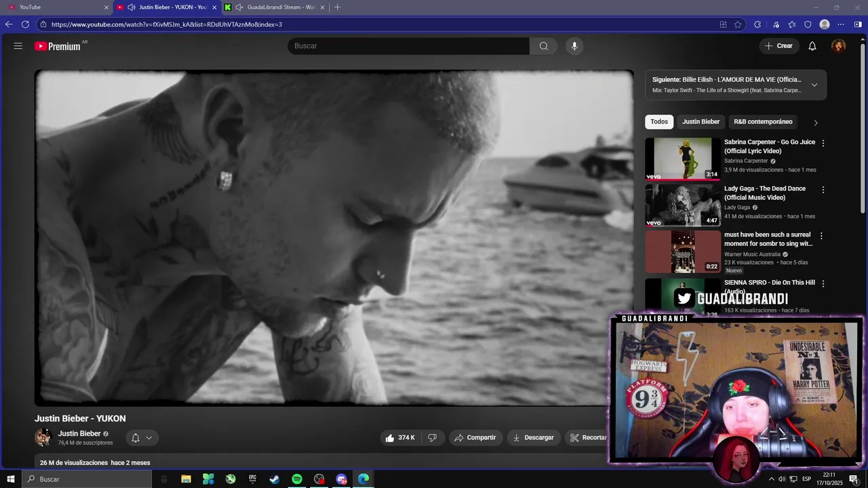The width and height of the screenshot is (868, 488).
Task: Click the Compartir share button
Action: [475, 438]
